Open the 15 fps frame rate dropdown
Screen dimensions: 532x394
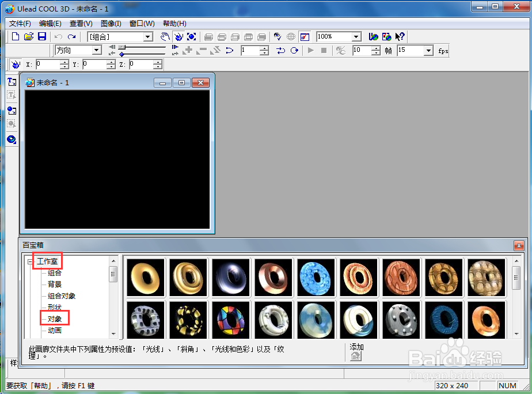[x=428, y=51]
